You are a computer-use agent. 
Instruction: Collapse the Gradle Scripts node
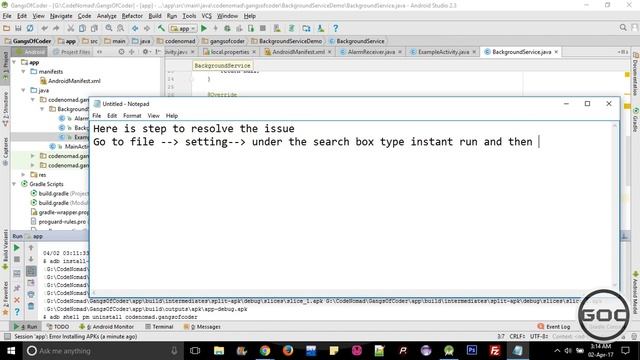(14, 184)
